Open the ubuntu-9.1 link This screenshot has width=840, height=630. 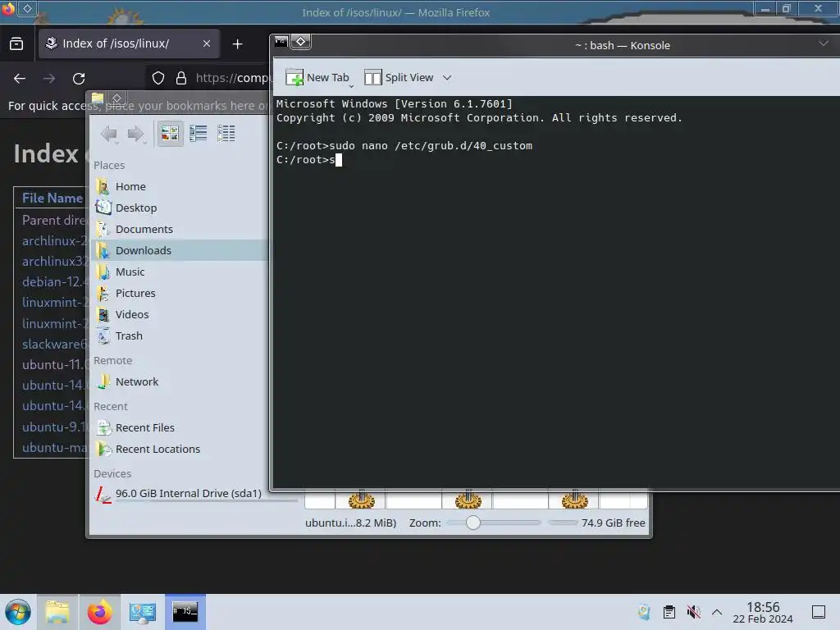[x=53, y=427]
